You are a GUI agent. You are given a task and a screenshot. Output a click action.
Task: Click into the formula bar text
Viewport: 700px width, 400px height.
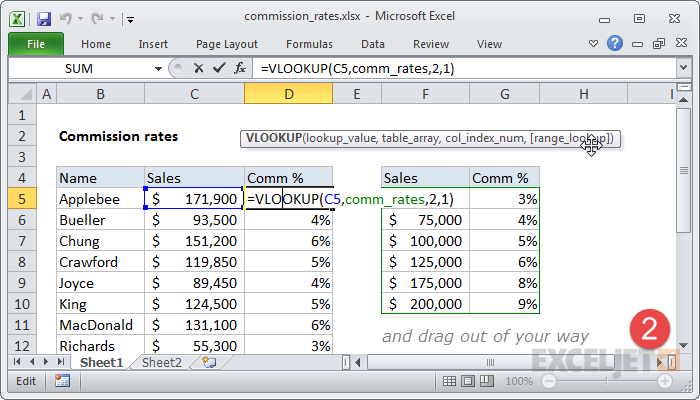(464, 69)
